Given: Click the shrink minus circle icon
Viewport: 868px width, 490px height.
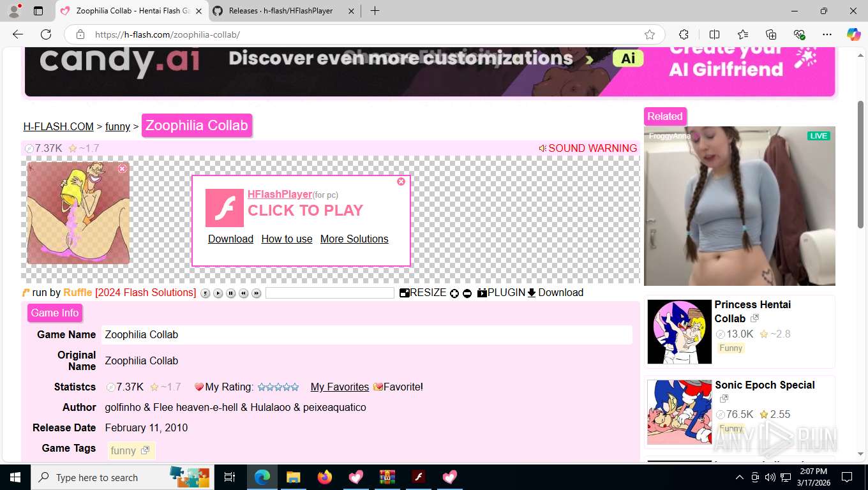Looking at the screenshot, I should (467, 293).
